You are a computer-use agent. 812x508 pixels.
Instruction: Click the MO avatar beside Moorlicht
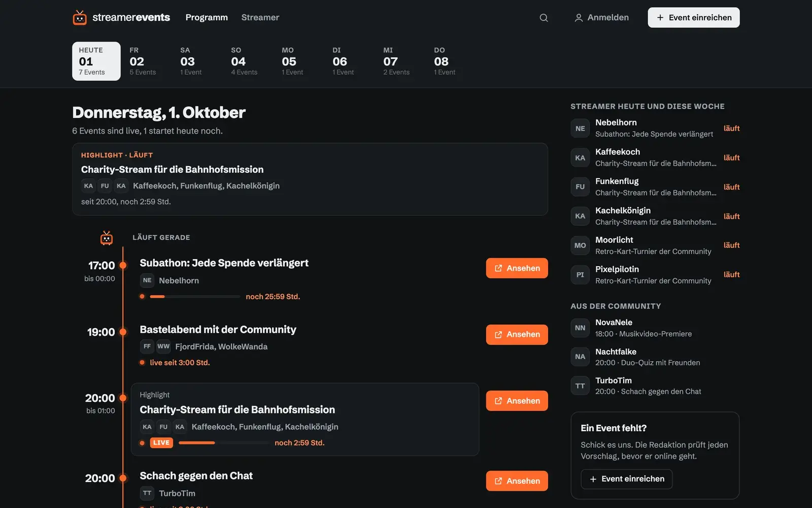(x=580, y=245)
